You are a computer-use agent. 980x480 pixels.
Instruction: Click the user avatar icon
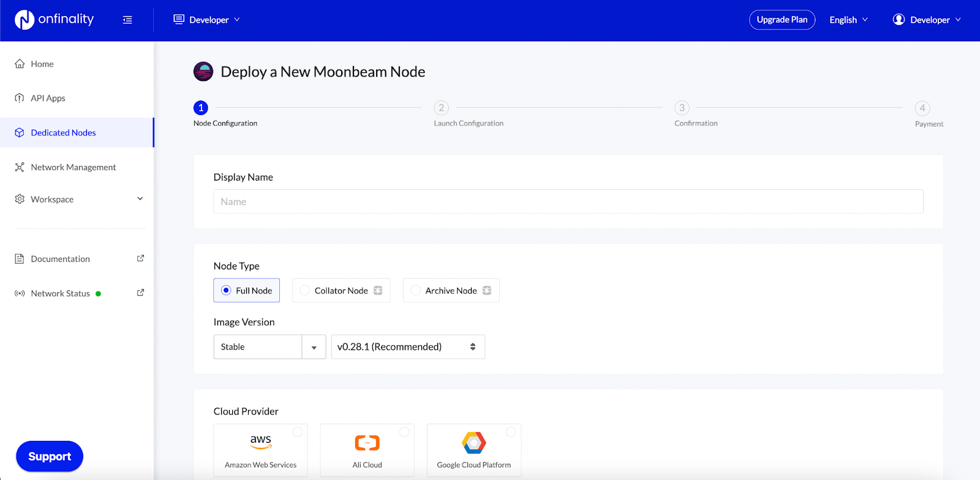[x=899, y=20]
